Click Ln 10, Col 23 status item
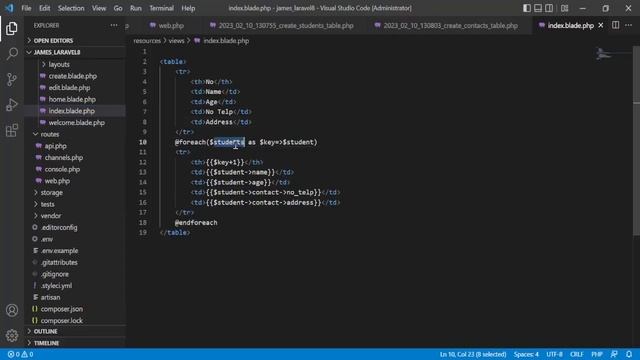640x360 pixels. [473, 354]
